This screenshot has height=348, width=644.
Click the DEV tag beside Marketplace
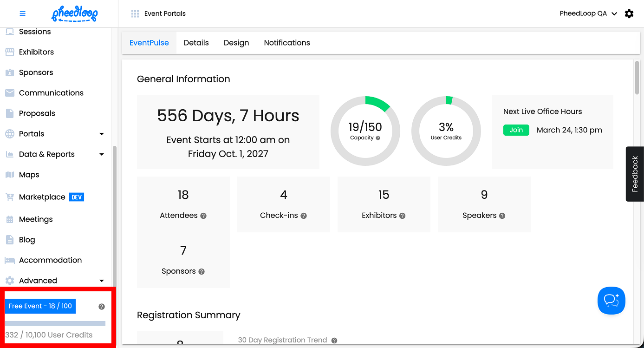click(77, 197)
